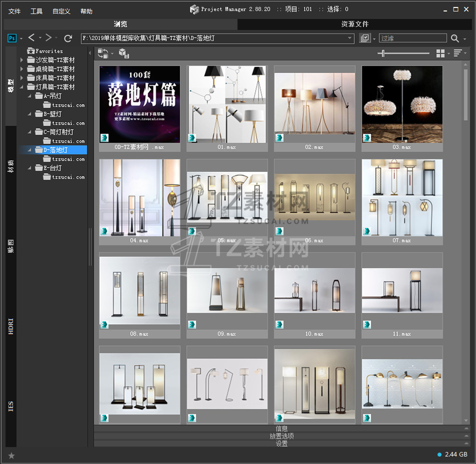This screenshot has width=476, height=464.
Task: Open the folder path dropdown arrow
Action: [x=350, y=38]
